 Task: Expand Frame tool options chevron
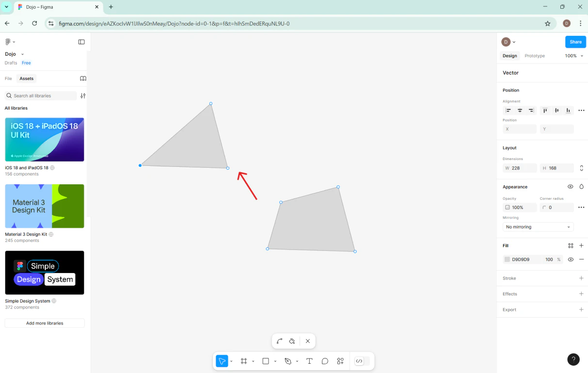click(253, 361)
